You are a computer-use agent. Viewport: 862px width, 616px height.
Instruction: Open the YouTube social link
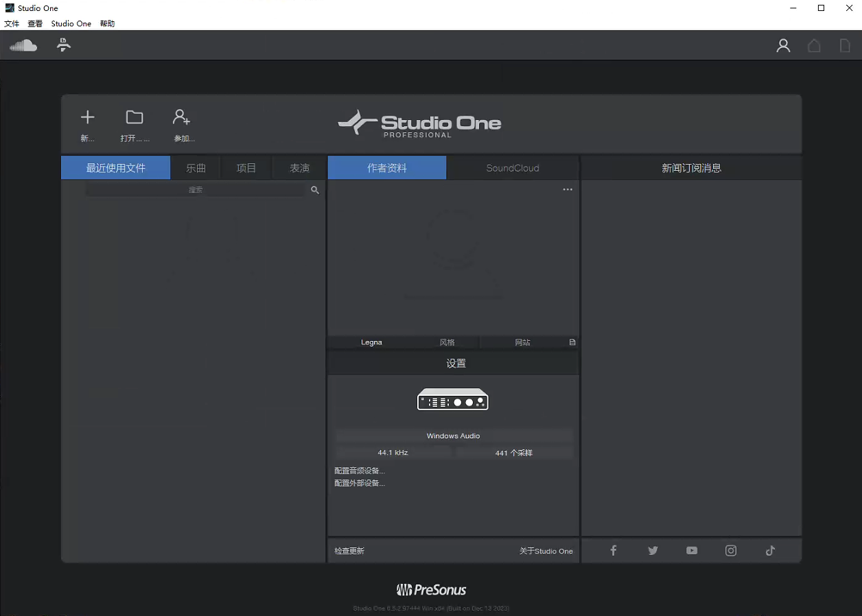pyautogui.click(x=692, y=550)
